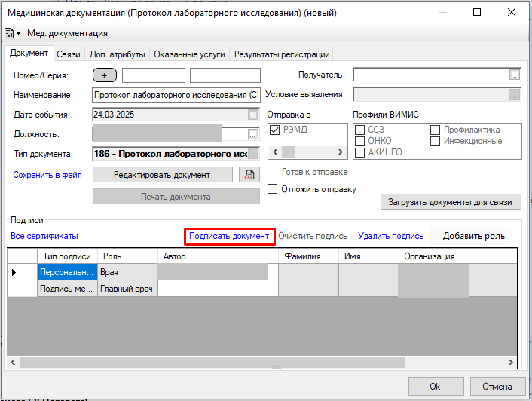Image resolution: width=532 pixels, height=401 pixels.
Task: Click the left arrow of Отправка в scrollbar
Action: [x=275, y=152]
